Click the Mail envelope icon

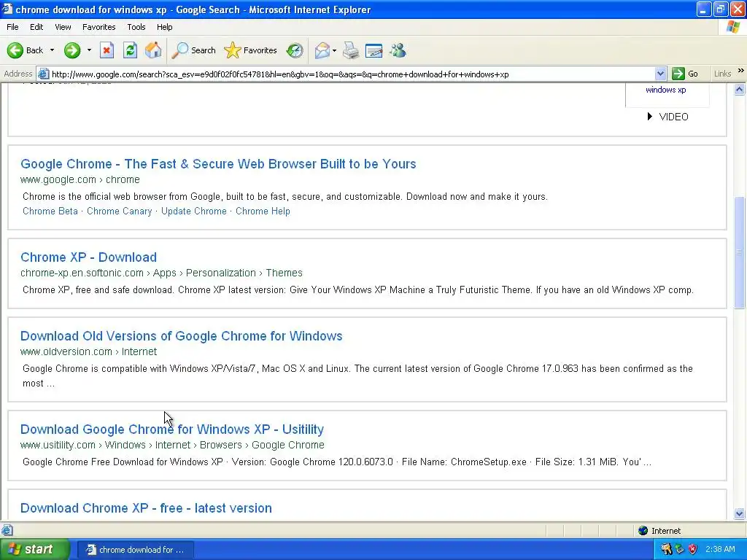tap(322, 50)
